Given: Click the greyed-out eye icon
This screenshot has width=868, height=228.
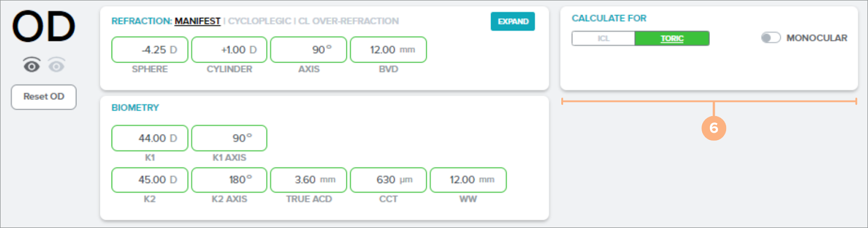Looking at the screenshot, I should click(x=56, y=66).
